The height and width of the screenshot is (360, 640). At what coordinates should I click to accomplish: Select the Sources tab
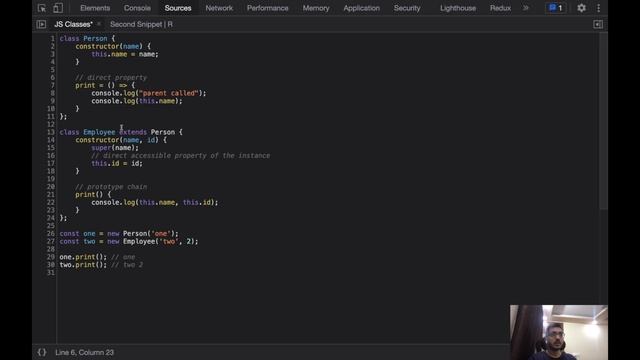(x=178, y=8)
